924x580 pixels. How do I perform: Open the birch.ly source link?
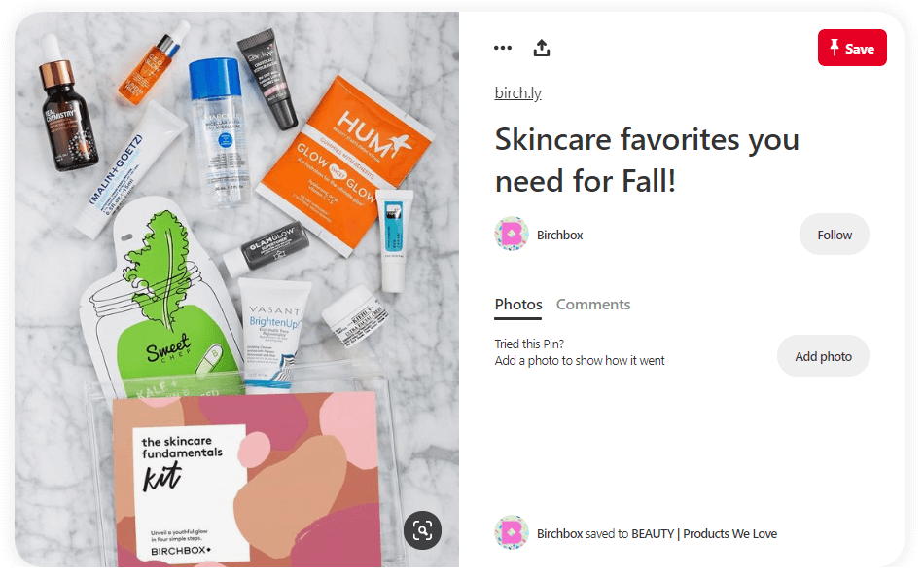pos(518,93)
